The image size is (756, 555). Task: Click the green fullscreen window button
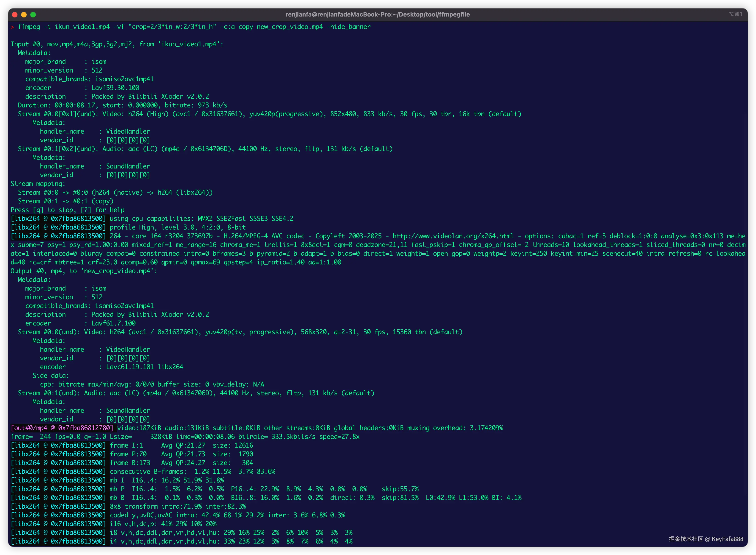[x=33, y=14]
